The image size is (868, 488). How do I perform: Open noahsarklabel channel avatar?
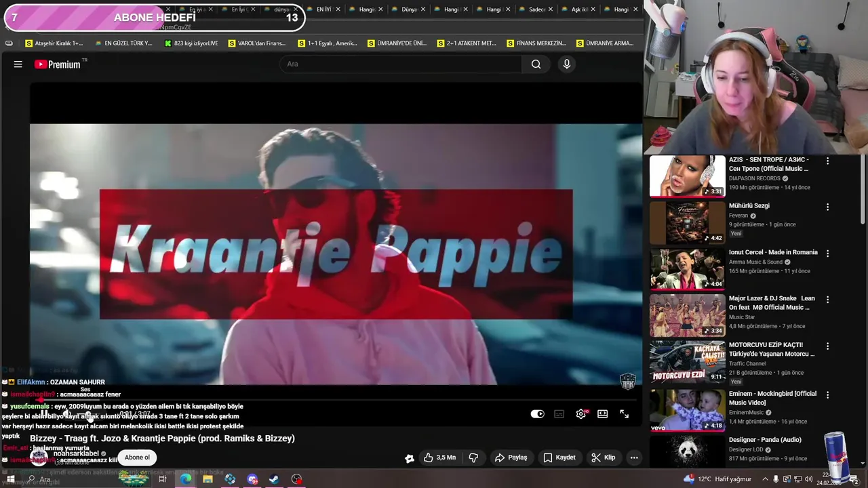pos(39,457)
